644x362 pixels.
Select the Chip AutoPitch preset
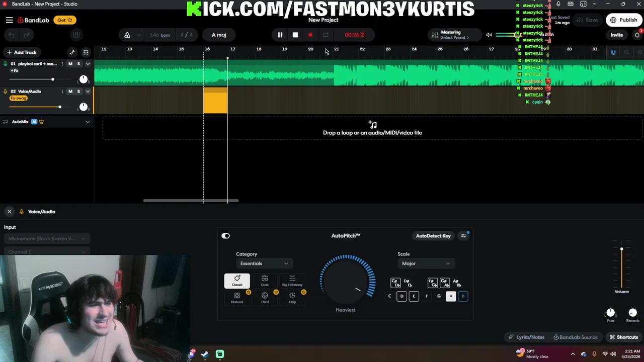pyautogui.click(x=292, y=298)
